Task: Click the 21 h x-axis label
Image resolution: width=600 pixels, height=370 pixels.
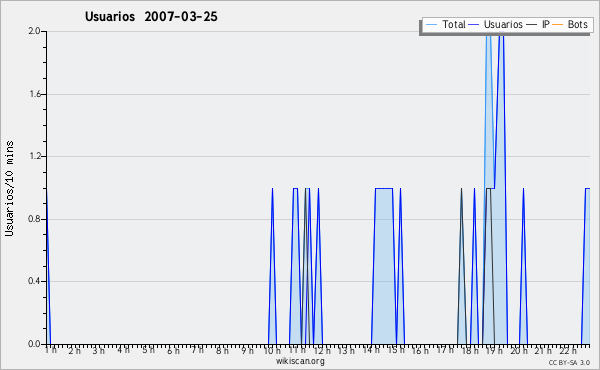Action: point(543,350)
